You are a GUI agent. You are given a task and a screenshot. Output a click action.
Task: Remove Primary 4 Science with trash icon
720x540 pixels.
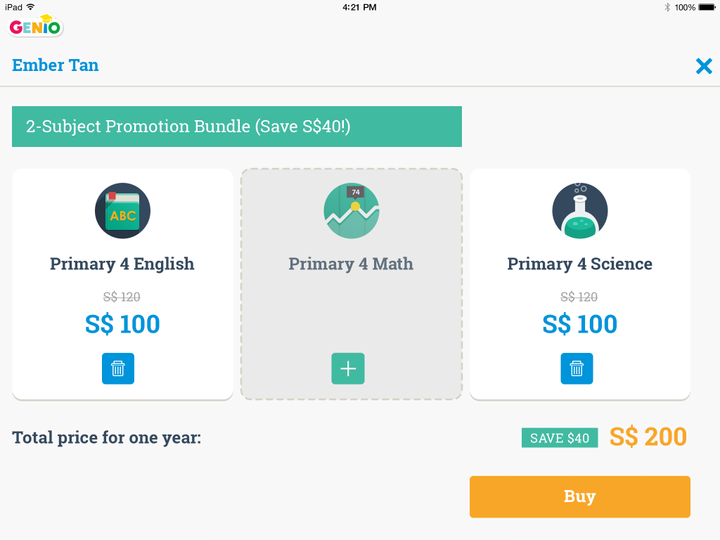[x=576, y=368]
